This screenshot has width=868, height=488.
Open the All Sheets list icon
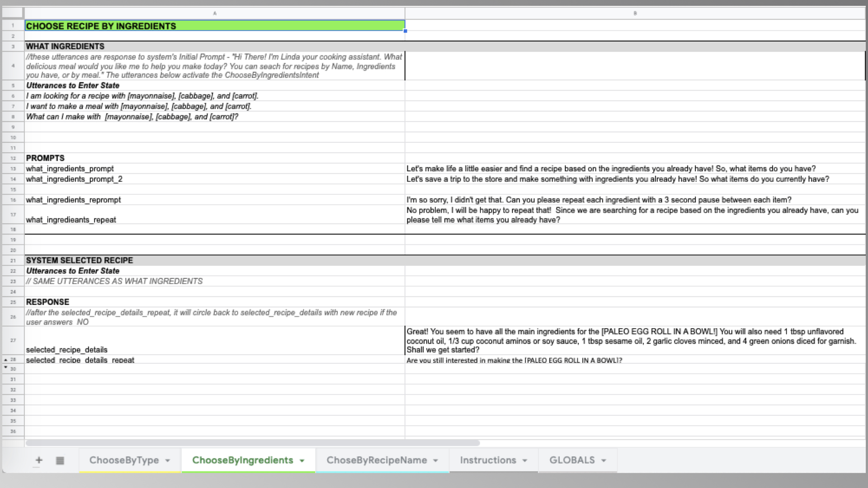tap(60, 460)
